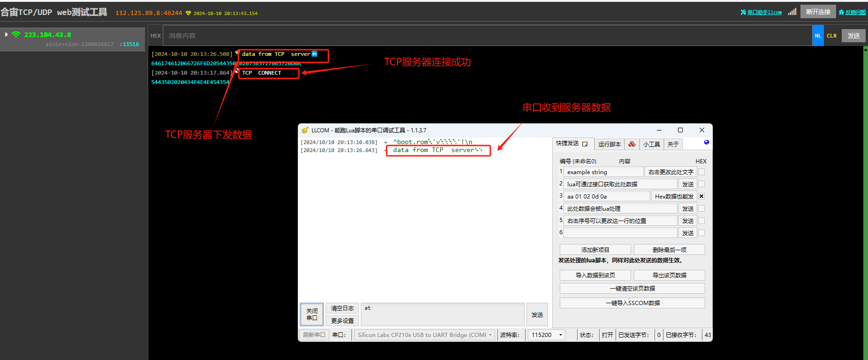This screenshot has width=868, height=360.
Task: Switch to the 小工具 tab
Action: pyautogui.click(x=652, y=144)
